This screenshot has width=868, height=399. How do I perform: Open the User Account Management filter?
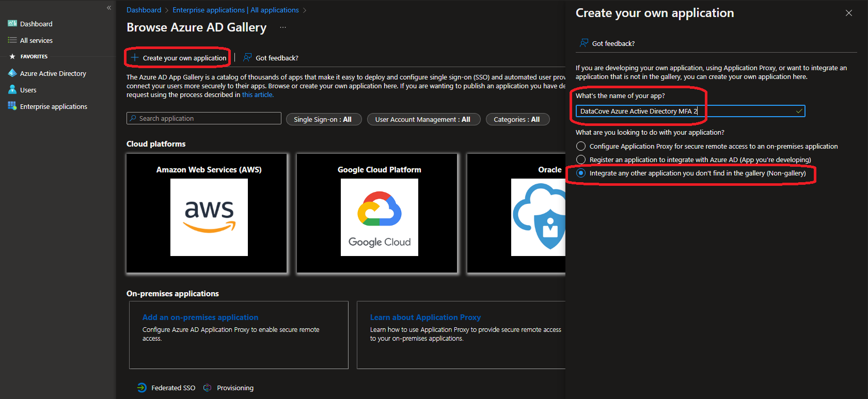(423, 119)
